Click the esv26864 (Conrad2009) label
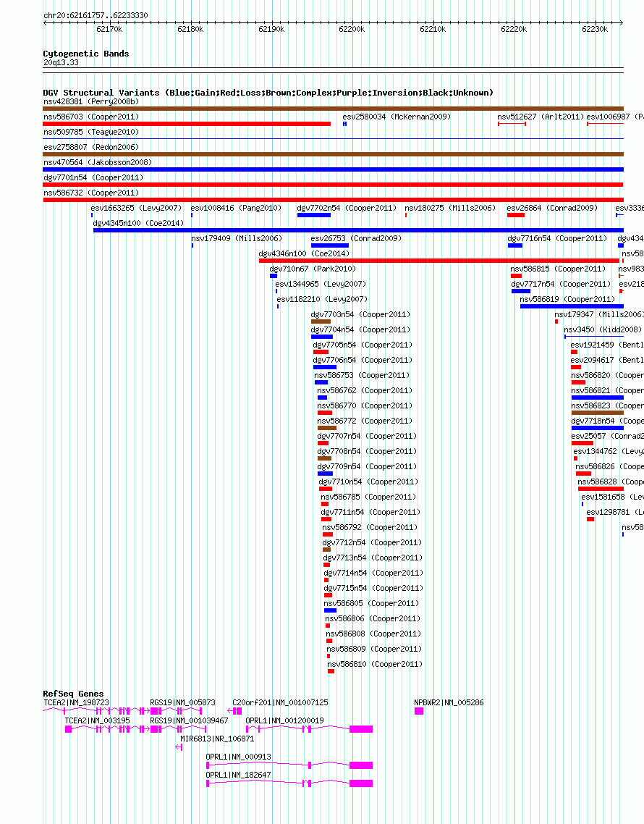Screen dimensions: 644x824 (x=552, y=208)
